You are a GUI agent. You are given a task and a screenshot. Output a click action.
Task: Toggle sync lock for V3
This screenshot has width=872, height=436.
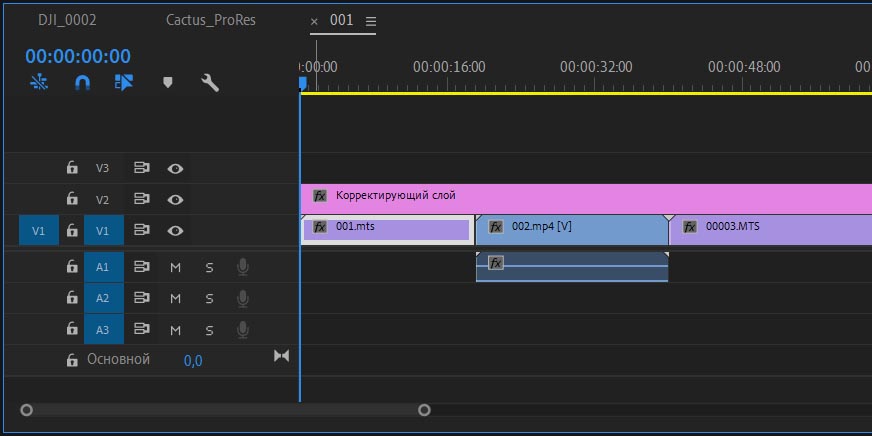coord(142,168)
